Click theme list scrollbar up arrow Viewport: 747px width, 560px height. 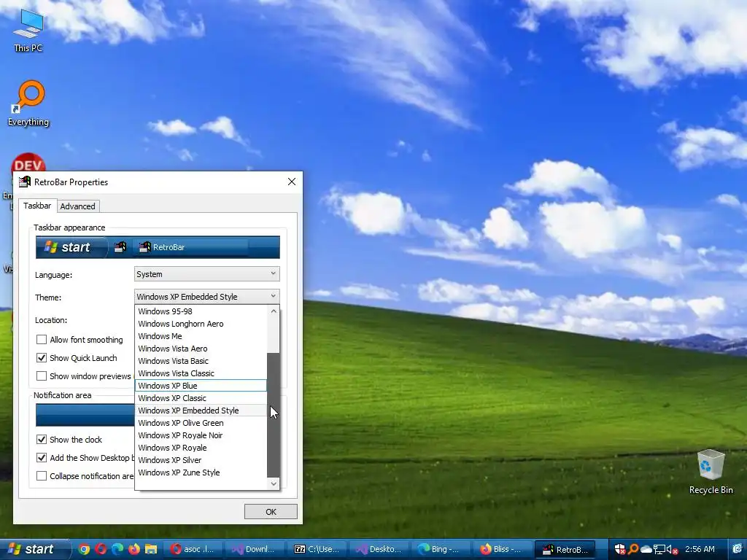(274, 311)
